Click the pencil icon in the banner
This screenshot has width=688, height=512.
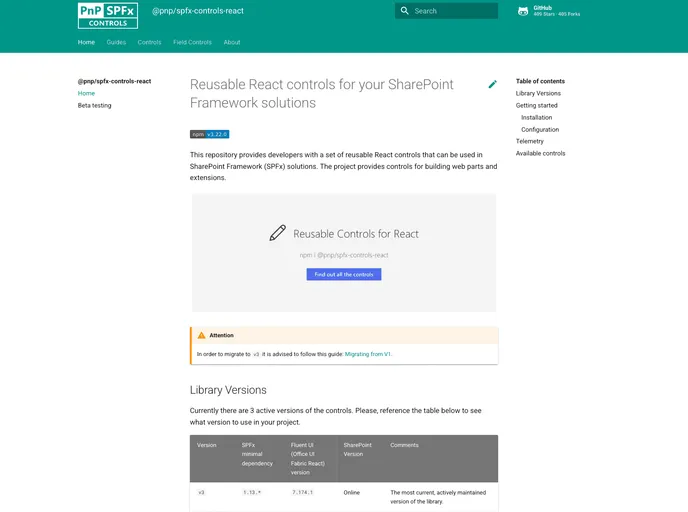[x=277, y=233]
